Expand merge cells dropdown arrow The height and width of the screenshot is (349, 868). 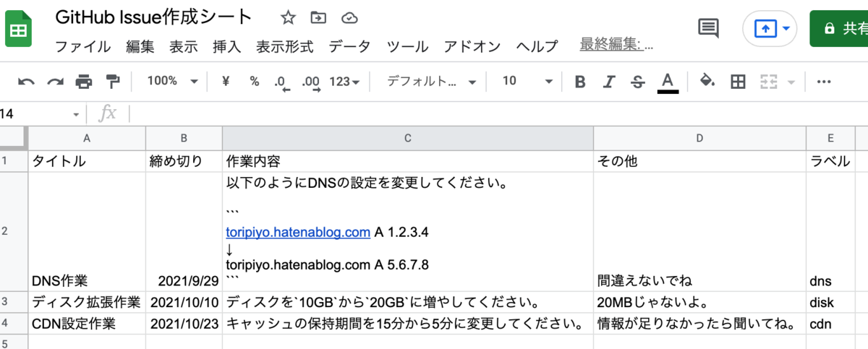tap(790, 82)
